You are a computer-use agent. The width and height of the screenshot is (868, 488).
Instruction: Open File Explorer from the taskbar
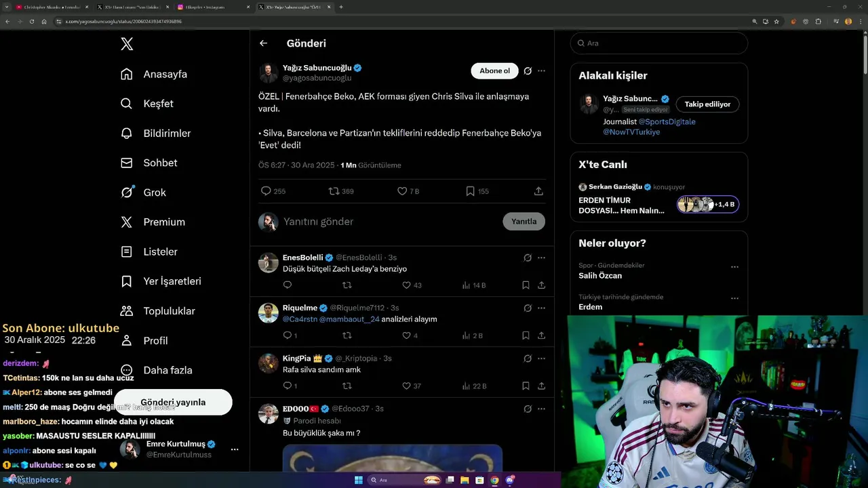pyautogui.click(x=465, y=481)
